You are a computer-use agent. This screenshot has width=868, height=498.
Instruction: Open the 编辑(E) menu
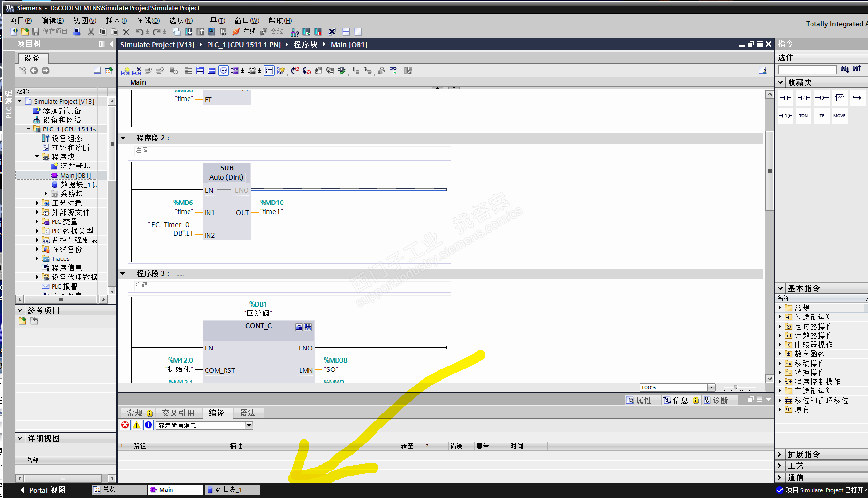(x=53, y=20)
